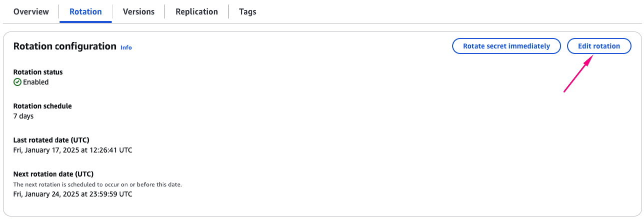644x219 pixels.
Task: Select the 7 days schedule value
Action: [x=23, y=116]
